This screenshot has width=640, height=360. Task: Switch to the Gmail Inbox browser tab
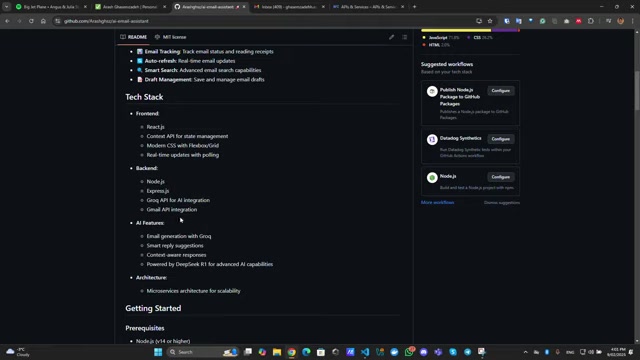pyautogui.click(x=289, y=7)
